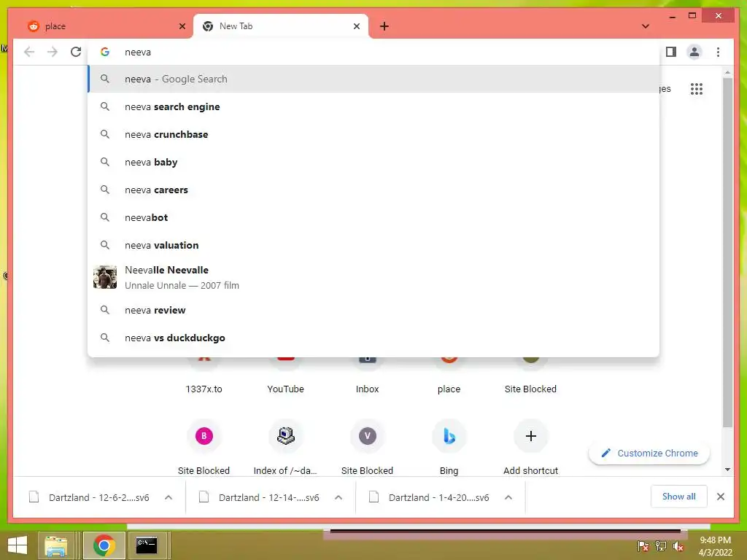Click the scrollbar down arrow

coord(727,470)
